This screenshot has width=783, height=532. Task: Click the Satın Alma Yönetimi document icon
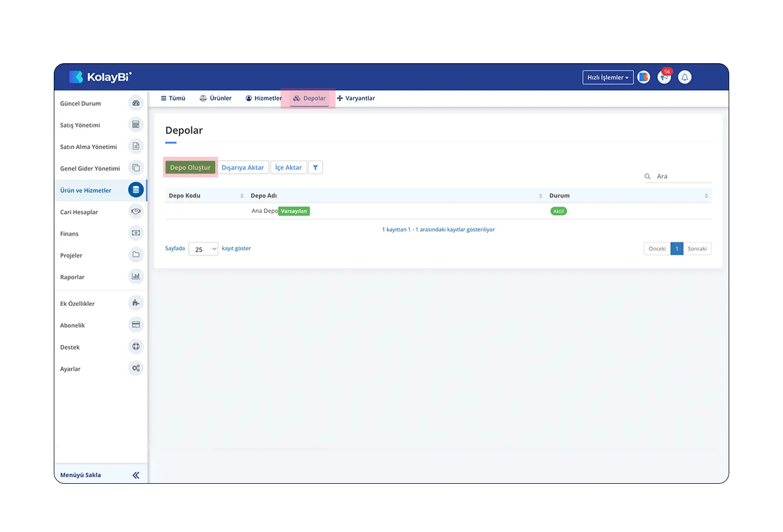pyautogui.click(x=136, y=146)
